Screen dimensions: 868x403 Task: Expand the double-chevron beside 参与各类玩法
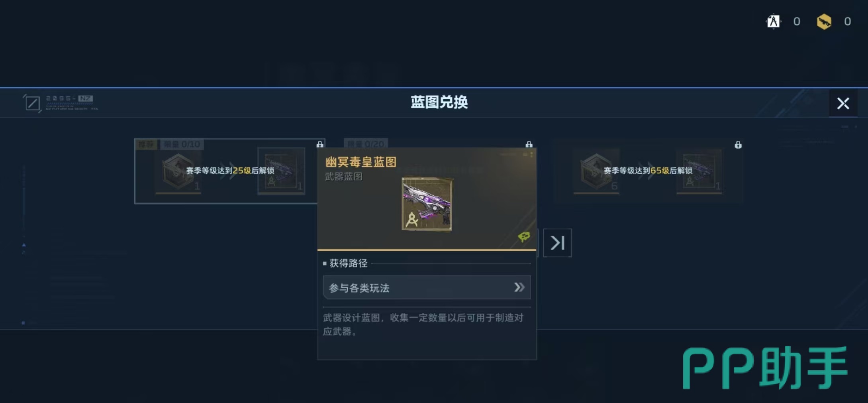point(519,287)
